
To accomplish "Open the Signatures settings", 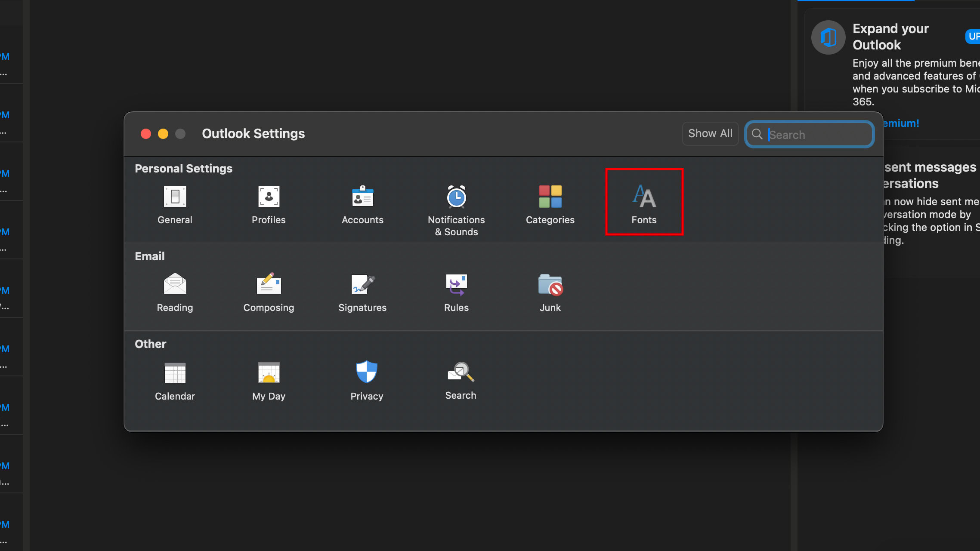I will (x=362, y=292).
